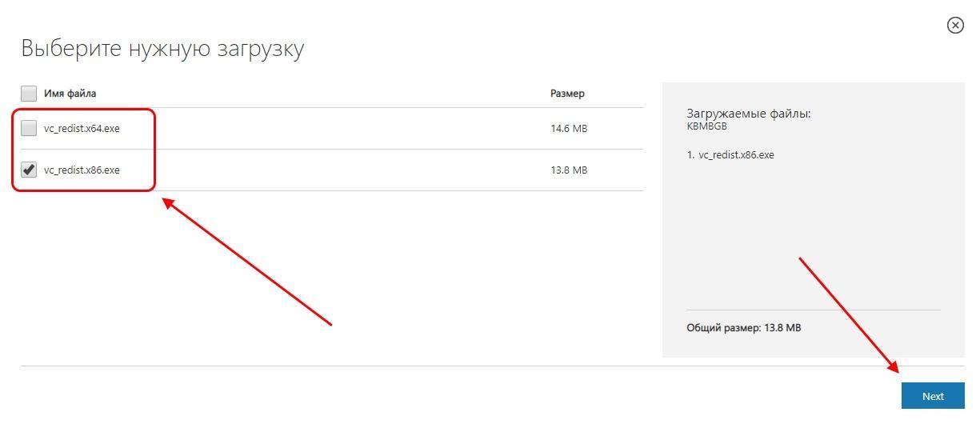Click the Общий размер: 13.8 MB total

tap(744, 328)
